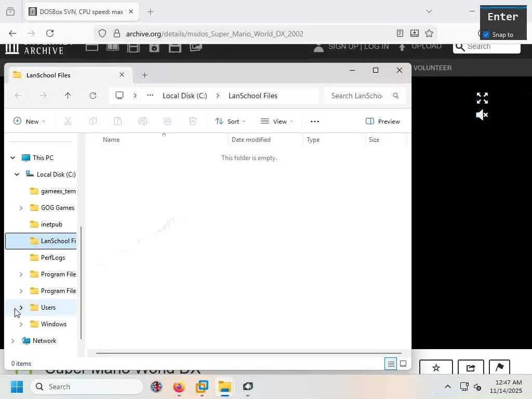Open the See more ellipsis in Explorer toolbar
Screen dimensions: 532x399
point(314,121)
